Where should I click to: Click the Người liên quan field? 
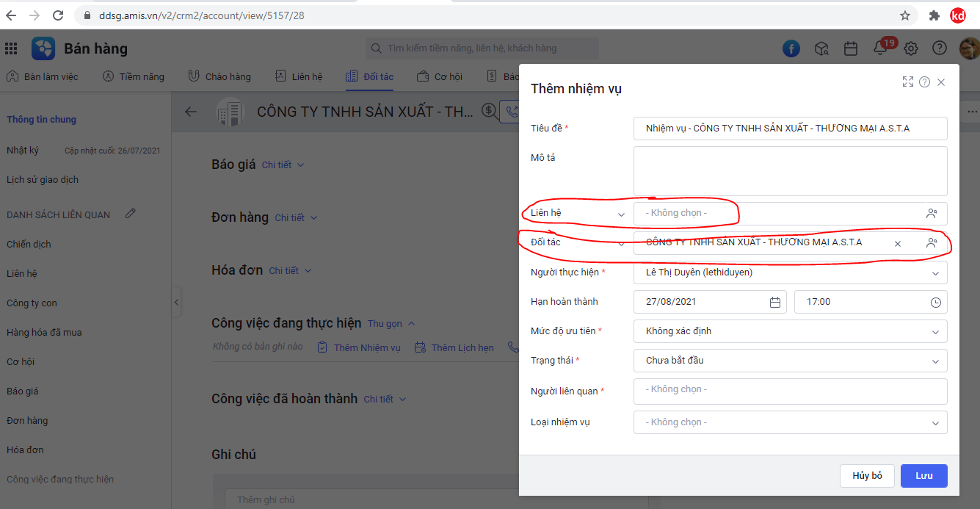[x=791, y=391]
